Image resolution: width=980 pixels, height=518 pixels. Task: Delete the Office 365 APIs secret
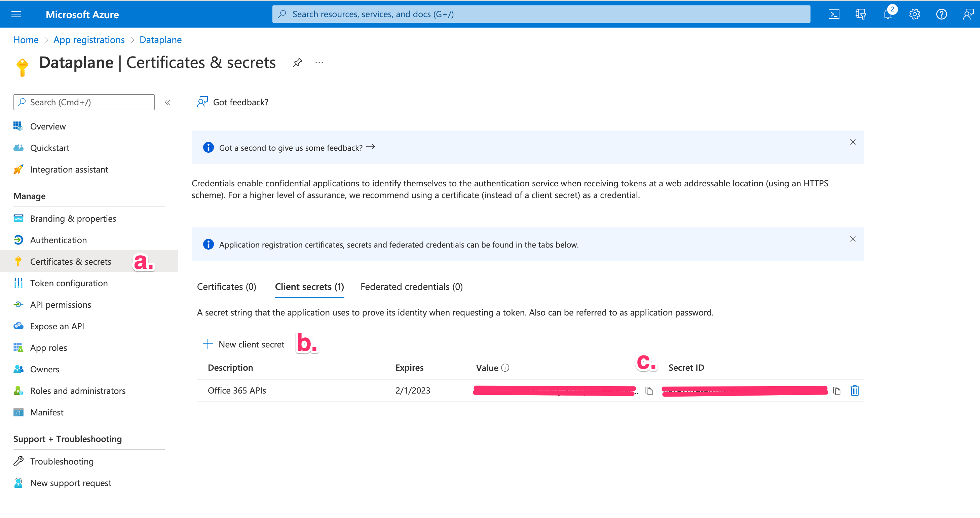tap(855, 391)
